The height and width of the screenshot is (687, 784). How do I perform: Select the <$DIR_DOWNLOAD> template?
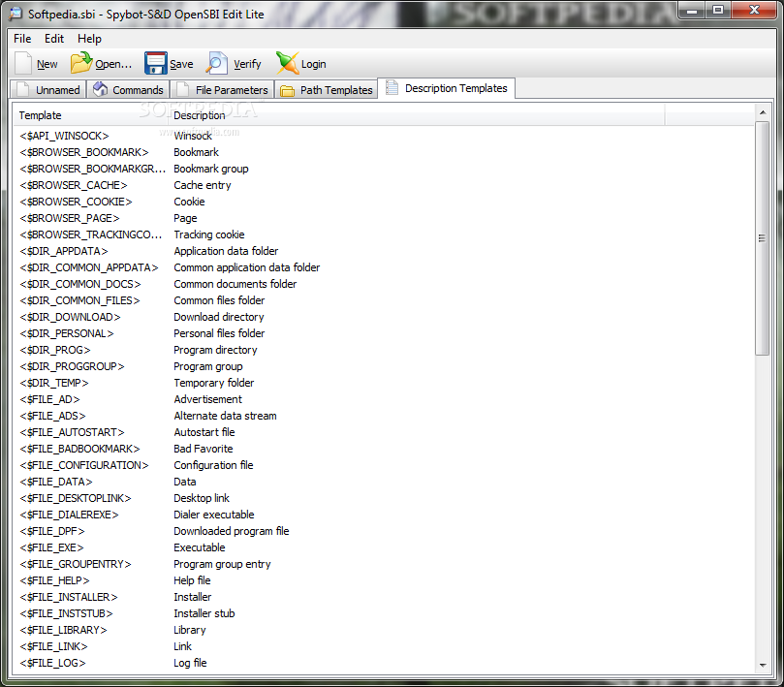click(x=70, y=317)
